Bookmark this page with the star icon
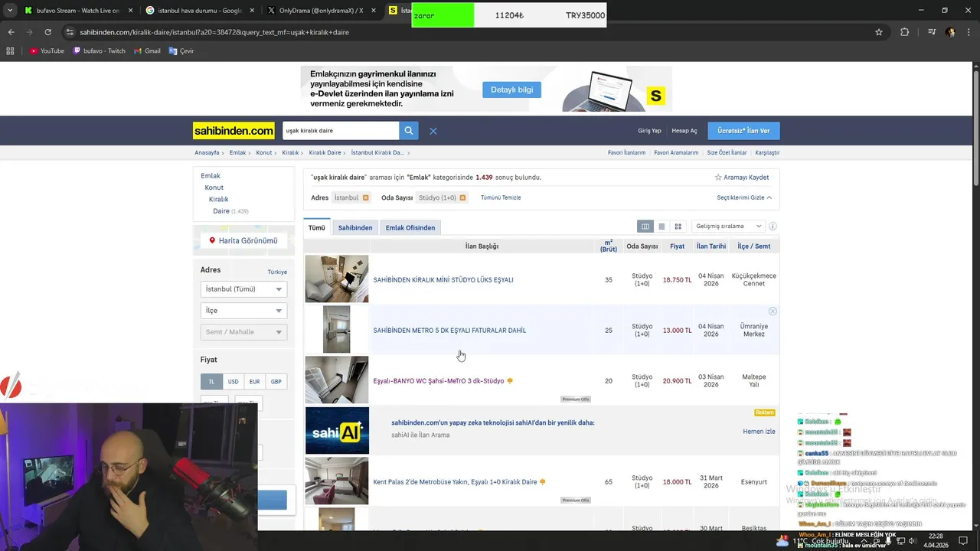The height and width of the screenshot is (551, 980). pyautogui.click(x=879, y=32)
